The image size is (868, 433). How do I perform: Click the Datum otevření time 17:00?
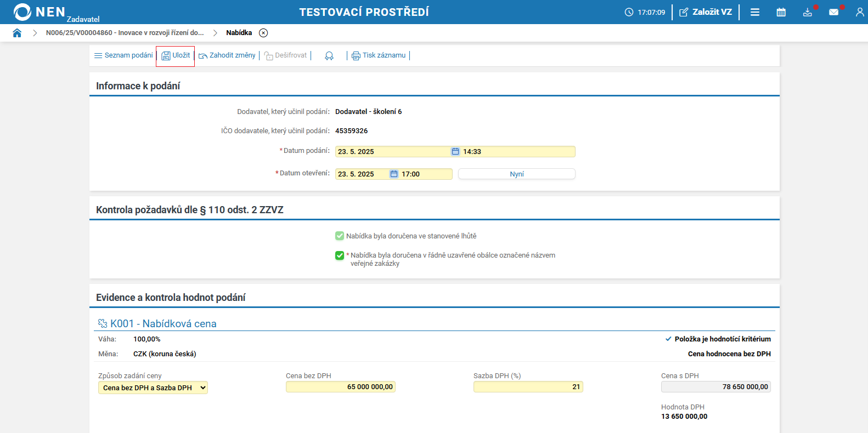pyautogui.click(x=426, y=174)
